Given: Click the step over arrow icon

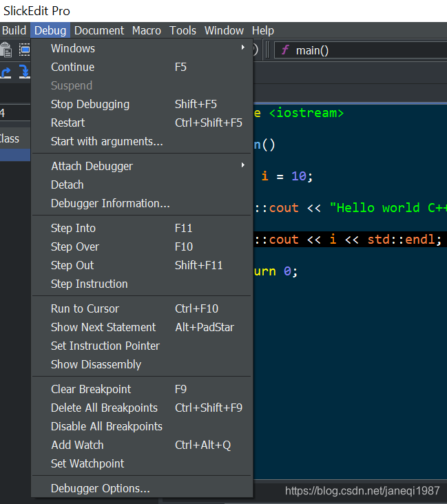Looking at the screenshot, I should point(6,72).
